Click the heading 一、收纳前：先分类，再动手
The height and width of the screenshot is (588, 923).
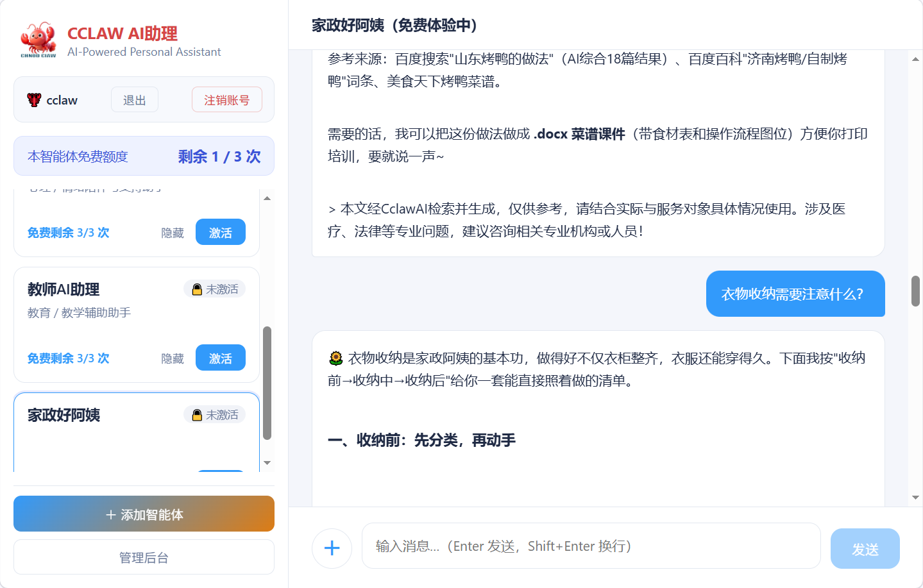pos(421,440)
